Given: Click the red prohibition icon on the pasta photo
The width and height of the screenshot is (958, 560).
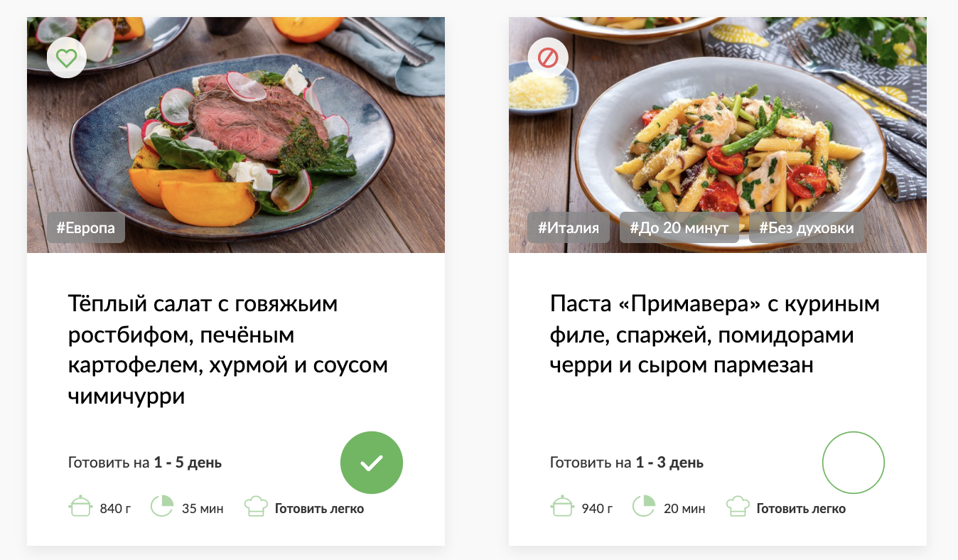Looking at the screenshot, I should [x=548, y=58].
